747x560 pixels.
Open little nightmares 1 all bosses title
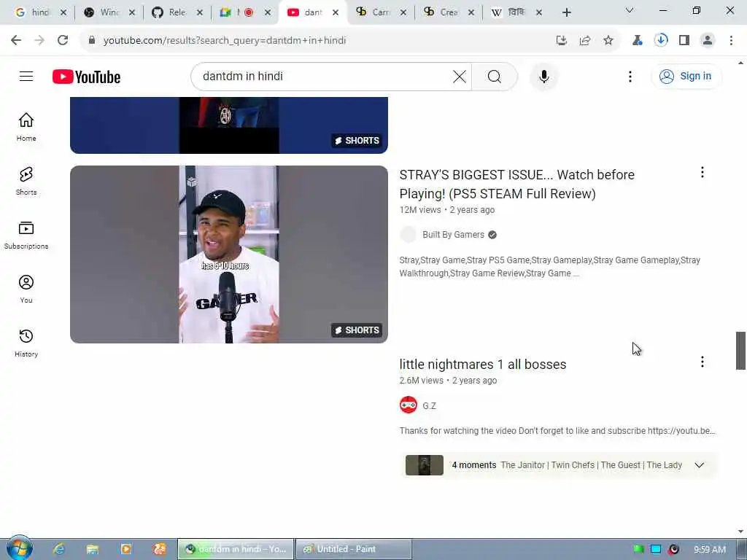(x=483, y=365)
